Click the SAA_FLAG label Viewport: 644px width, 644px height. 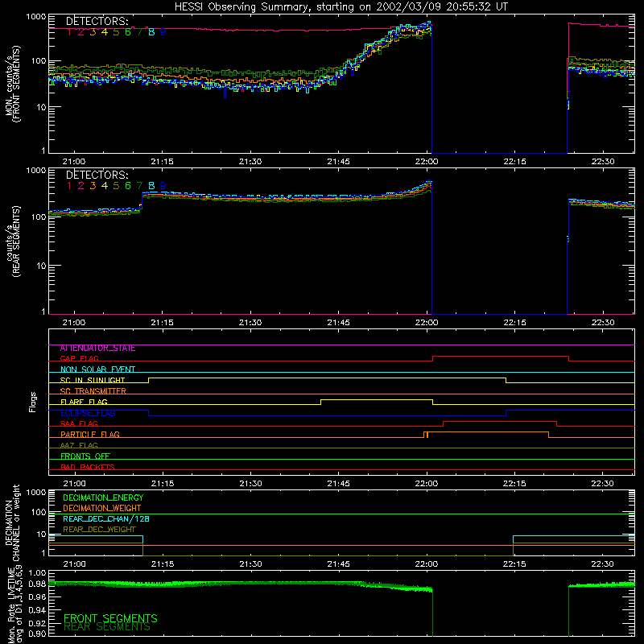79,423
